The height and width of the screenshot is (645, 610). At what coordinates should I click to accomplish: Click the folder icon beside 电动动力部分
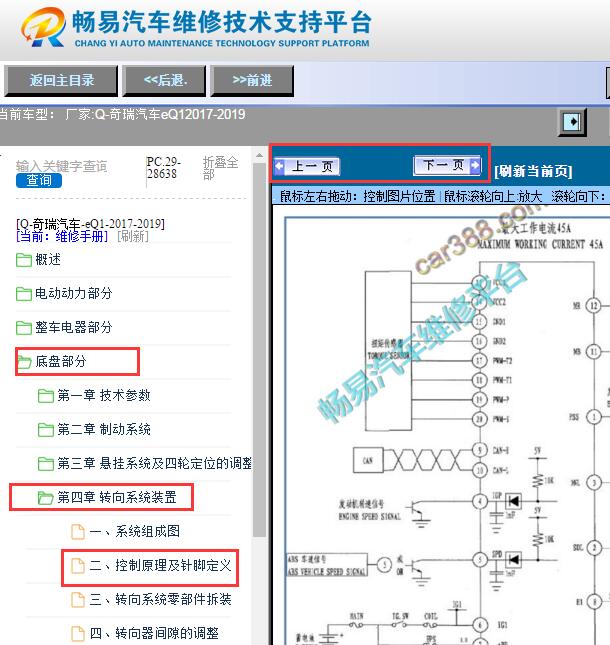coord(24,294)
